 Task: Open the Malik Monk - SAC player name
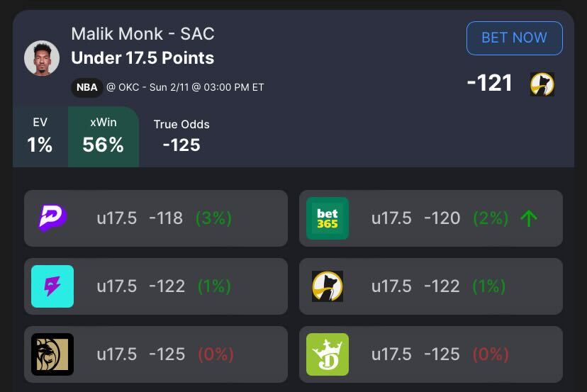click(x=142, y=34)
